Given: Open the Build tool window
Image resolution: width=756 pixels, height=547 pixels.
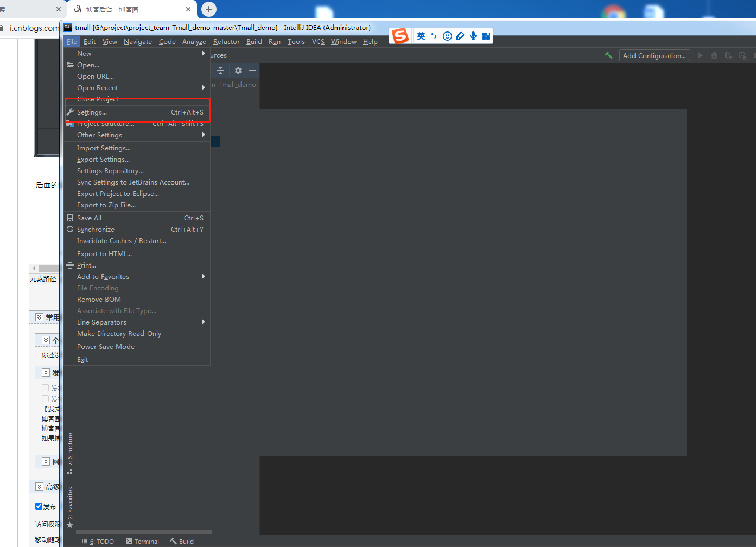Looking at the screenshot, I should 182,541.
